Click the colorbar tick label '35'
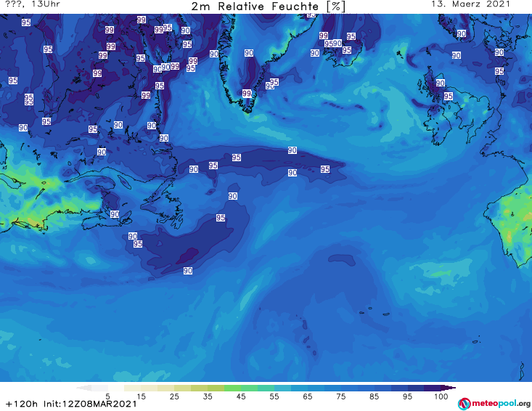 point(208,396)
